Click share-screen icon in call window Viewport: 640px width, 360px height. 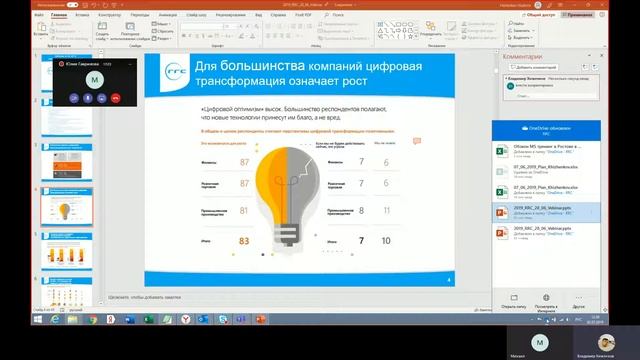pos(102,98)
